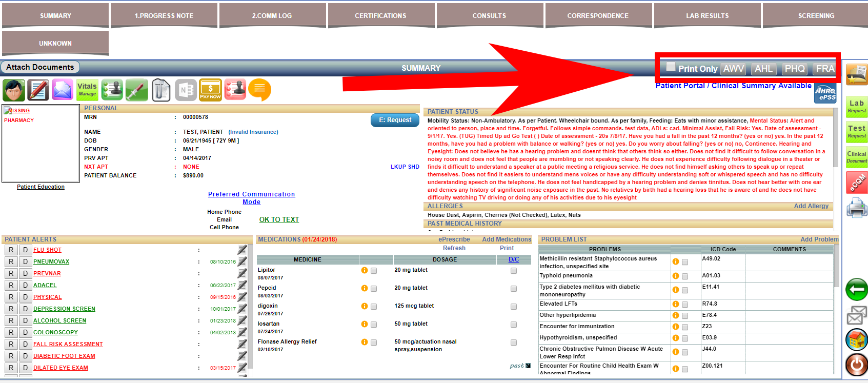Click the Pay Now dollar icon

point(210,90)
